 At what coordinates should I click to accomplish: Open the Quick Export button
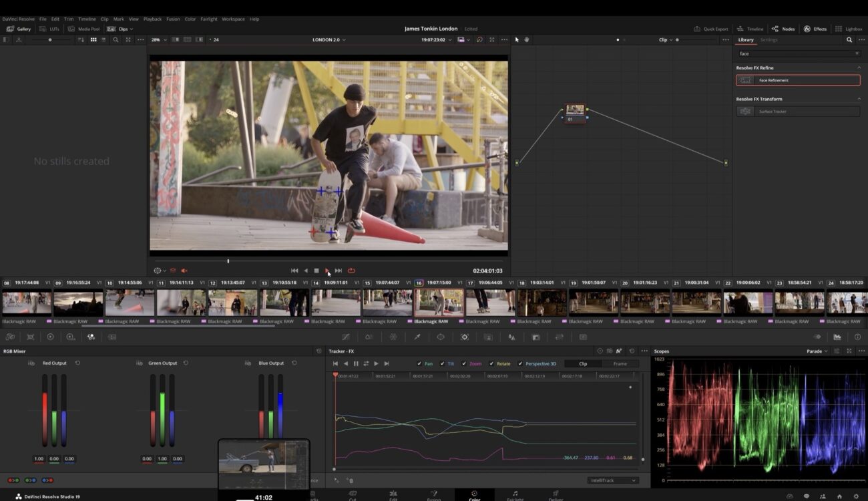pyautogui.click(x=711, y=29)
